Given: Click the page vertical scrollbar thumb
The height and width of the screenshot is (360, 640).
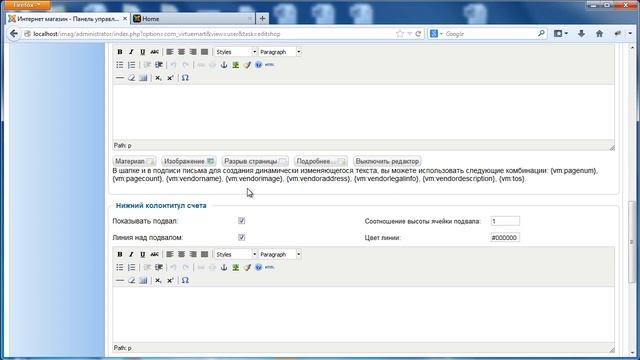Looking at the screenshot, I should point(633,242).
